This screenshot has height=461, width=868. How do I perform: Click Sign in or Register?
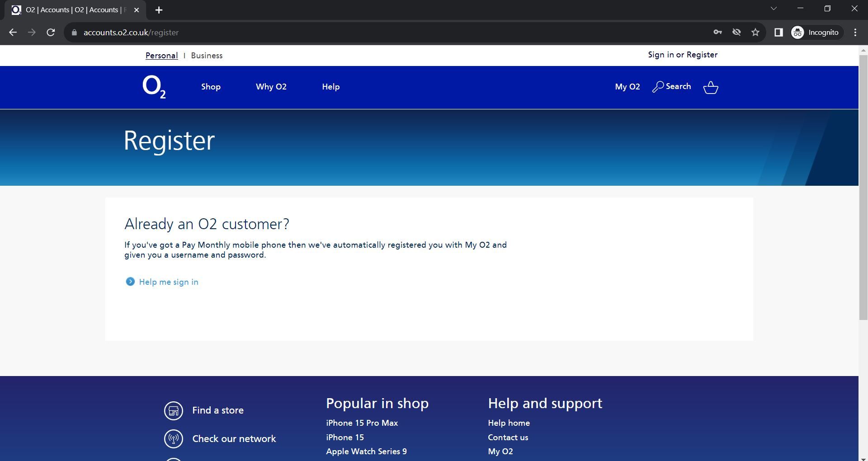click(683, 54)
